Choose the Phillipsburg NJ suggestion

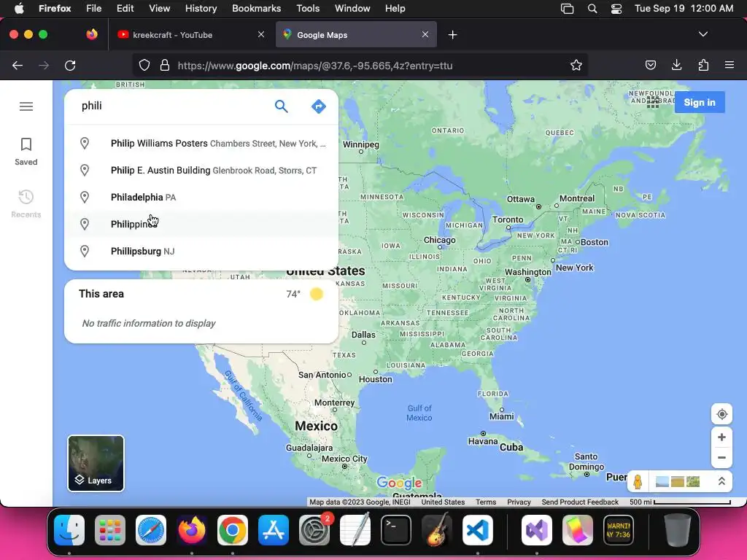(201, 251)
